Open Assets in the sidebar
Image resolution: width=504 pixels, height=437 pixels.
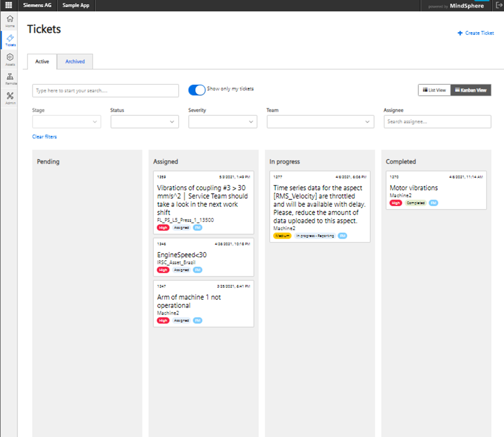click(x=10, y=60)
